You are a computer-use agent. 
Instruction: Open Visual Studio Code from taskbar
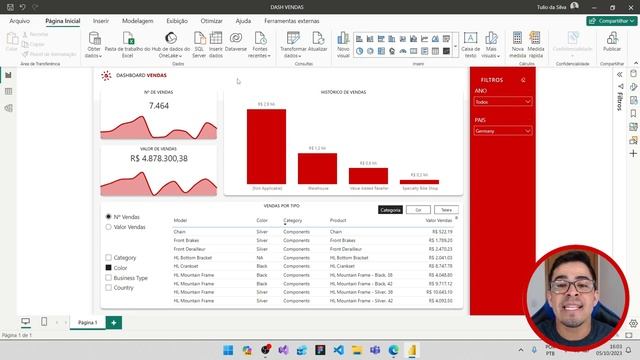(x=338, y=350)
